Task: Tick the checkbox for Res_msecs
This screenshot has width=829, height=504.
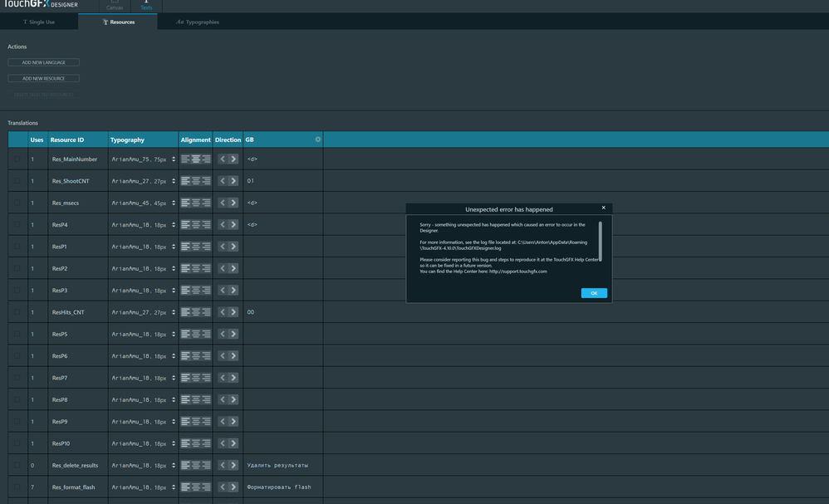Action: [x=17, y=203]
